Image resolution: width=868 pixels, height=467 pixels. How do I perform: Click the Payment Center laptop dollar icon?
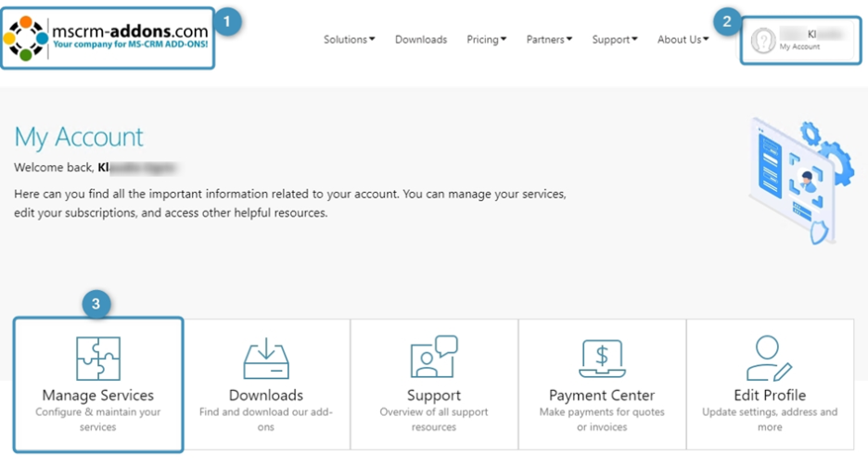[602, 359]
